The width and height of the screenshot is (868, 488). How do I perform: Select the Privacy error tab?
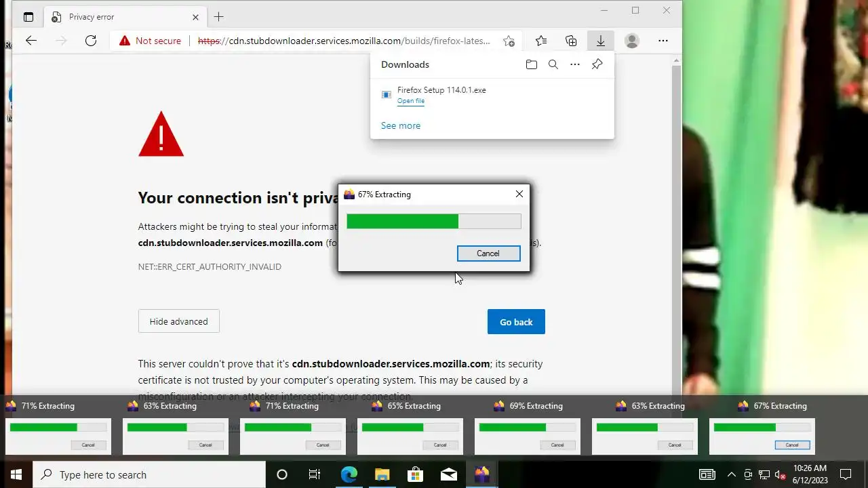point(125,17)
